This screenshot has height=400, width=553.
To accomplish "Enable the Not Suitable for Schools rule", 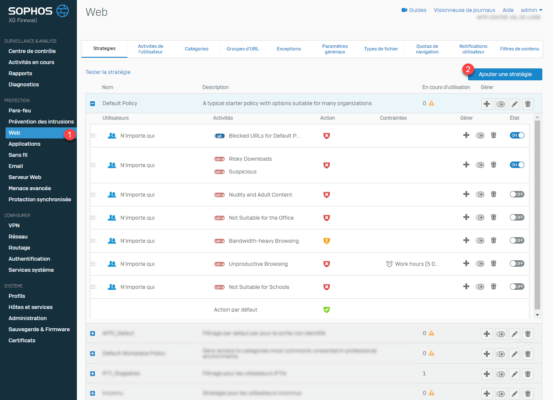I will click(x=517, y=286).
